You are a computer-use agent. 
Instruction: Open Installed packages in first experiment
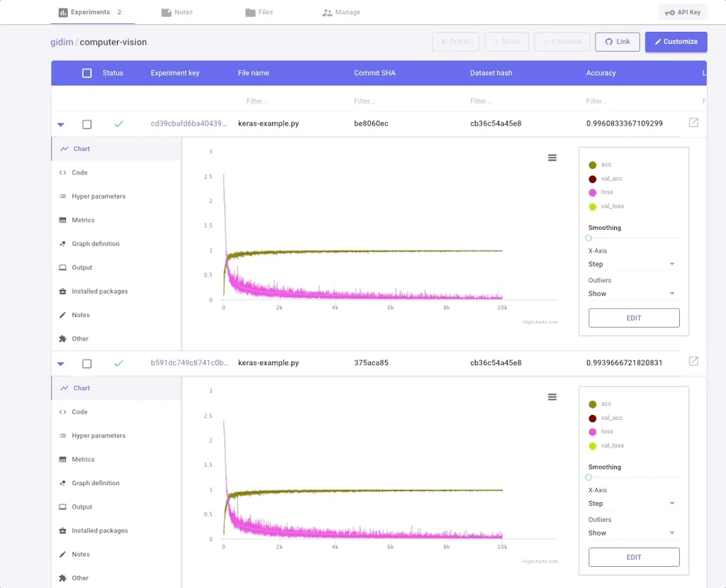click(x=99, y=292)
